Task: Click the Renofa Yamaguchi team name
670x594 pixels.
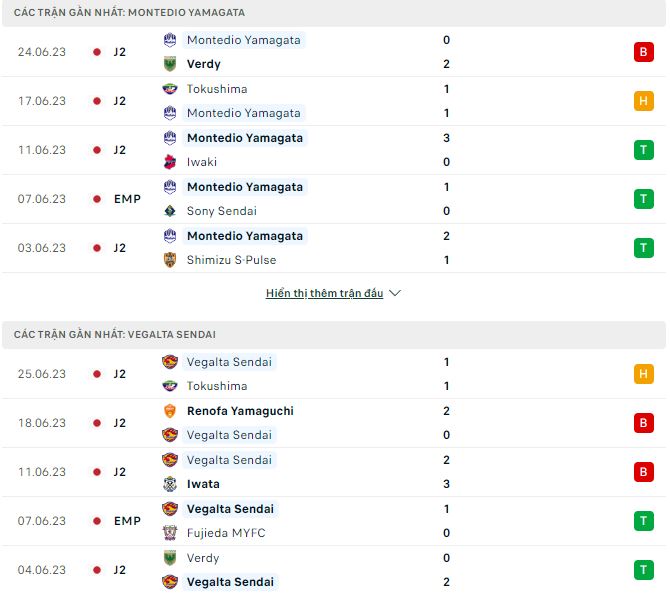Action: point(240,411)
